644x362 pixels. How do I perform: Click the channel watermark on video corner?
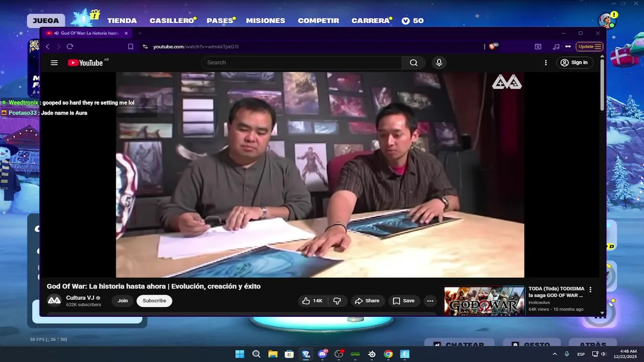point(507,81)
